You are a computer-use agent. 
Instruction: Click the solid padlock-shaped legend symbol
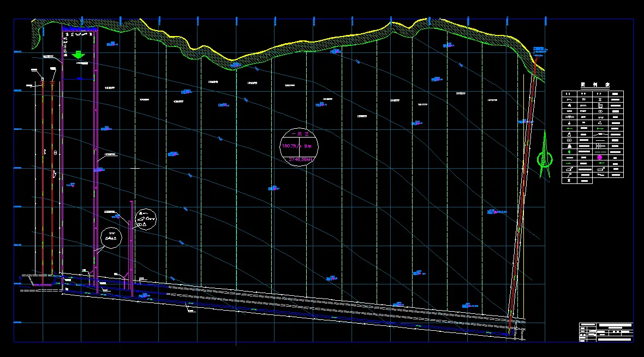pyautogui.click(x=569, y=146)
